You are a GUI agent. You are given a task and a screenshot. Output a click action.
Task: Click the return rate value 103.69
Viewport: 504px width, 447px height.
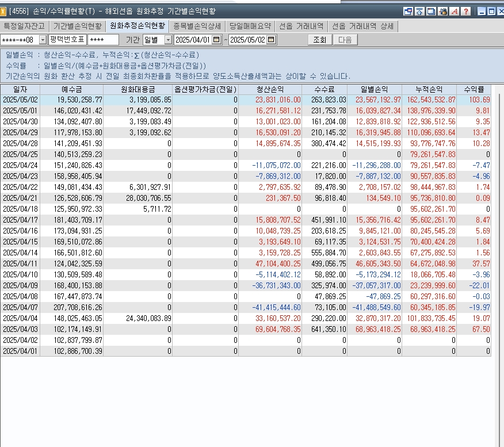tap(479, 100)
